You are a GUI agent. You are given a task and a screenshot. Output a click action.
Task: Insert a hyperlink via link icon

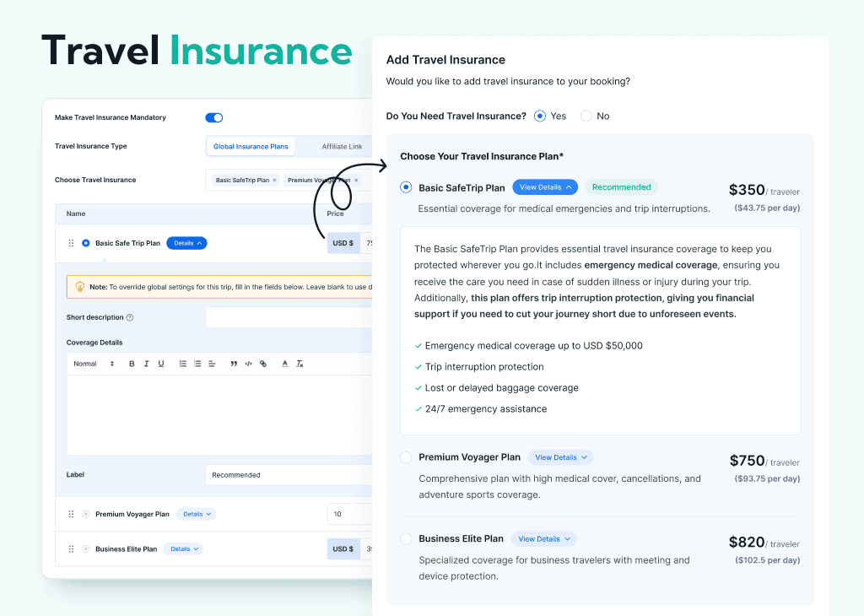pos(263,364)
